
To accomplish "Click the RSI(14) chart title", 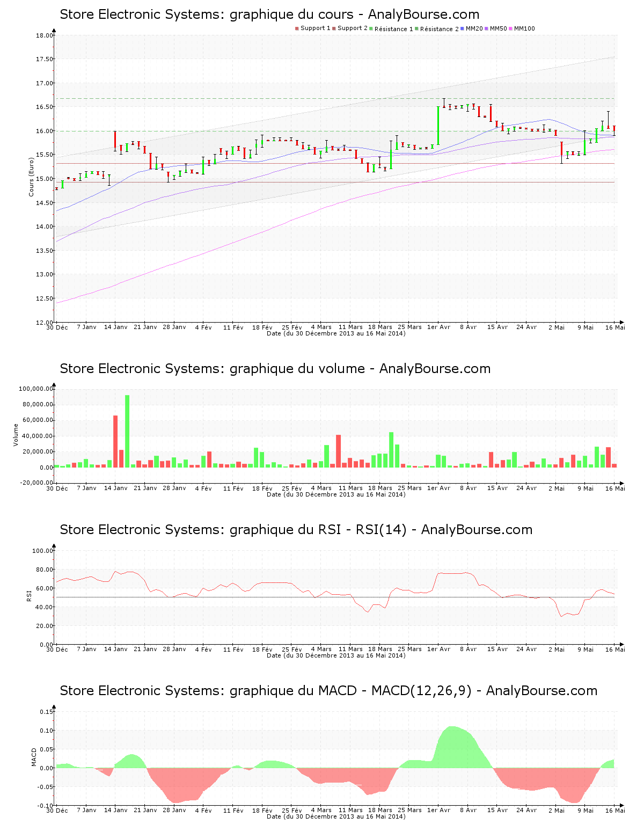I will pos(296,530).
